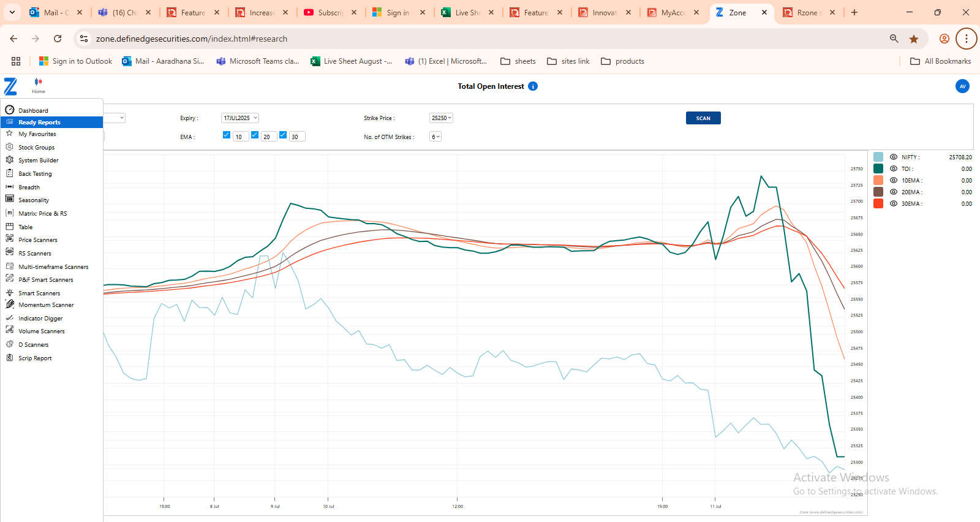Open the browser apps grid icon
Image resolution: width=980 pixels, height=522 pixels.
point(16,61)
